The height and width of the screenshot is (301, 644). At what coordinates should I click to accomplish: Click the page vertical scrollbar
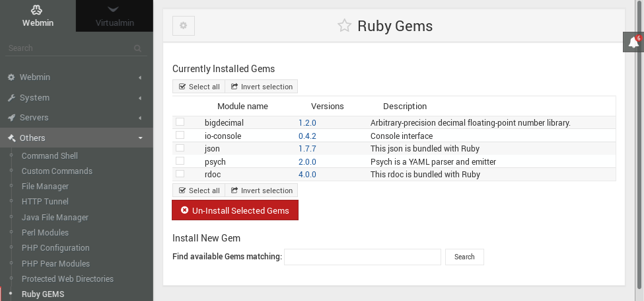(641, 144)
